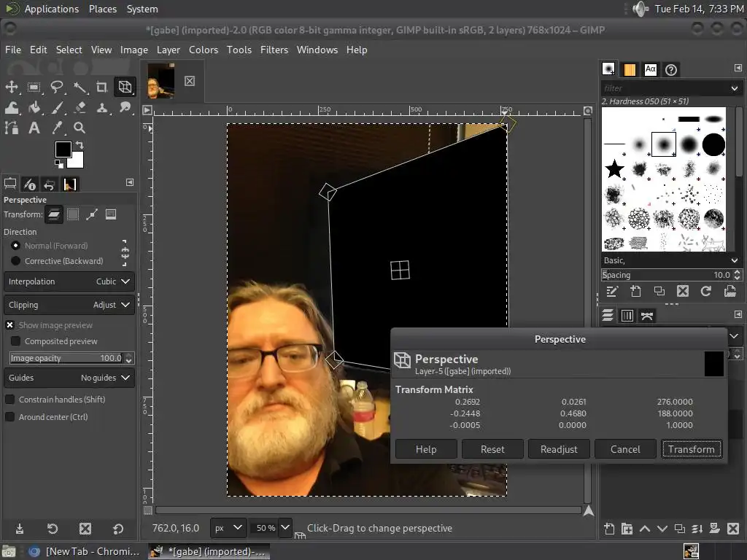Open the brush filter dropdown arrow

pyautogui.click(x=734, y=88)
